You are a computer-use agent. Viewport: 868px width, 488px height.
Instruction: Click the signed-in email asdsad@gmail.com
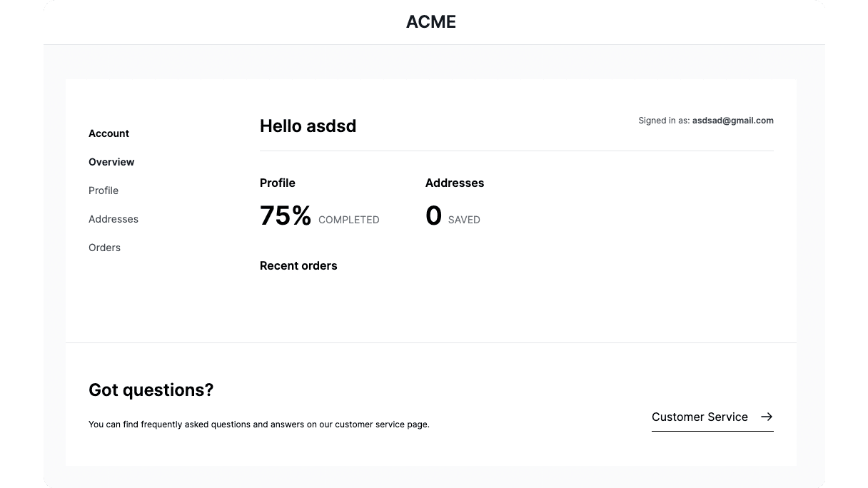click(732, 121)
